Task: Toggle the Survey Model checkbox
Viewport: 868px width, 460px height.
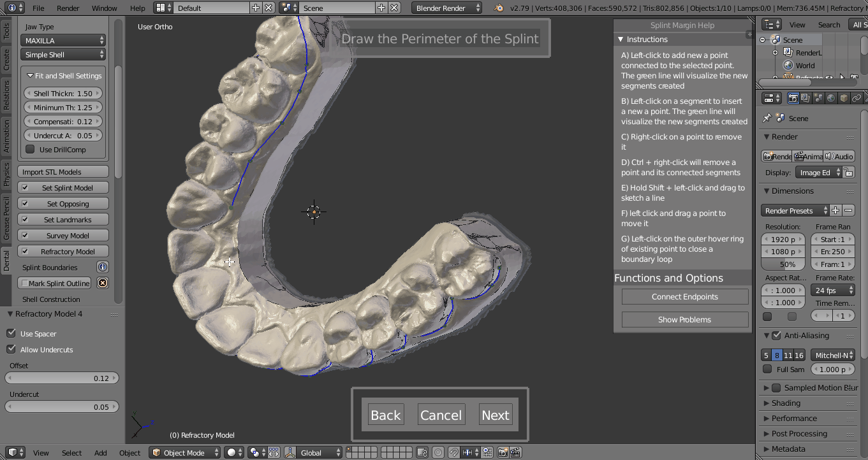Action: click(25, 235)
